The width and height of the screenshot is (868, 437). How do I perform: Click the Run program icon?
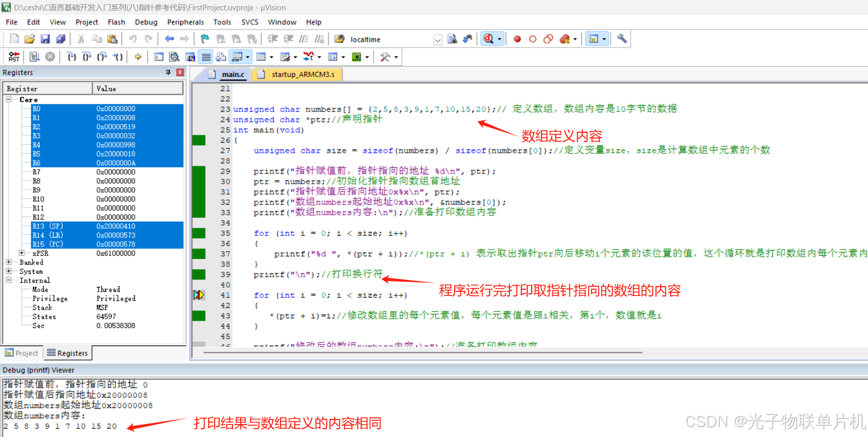tap(34, 57)
